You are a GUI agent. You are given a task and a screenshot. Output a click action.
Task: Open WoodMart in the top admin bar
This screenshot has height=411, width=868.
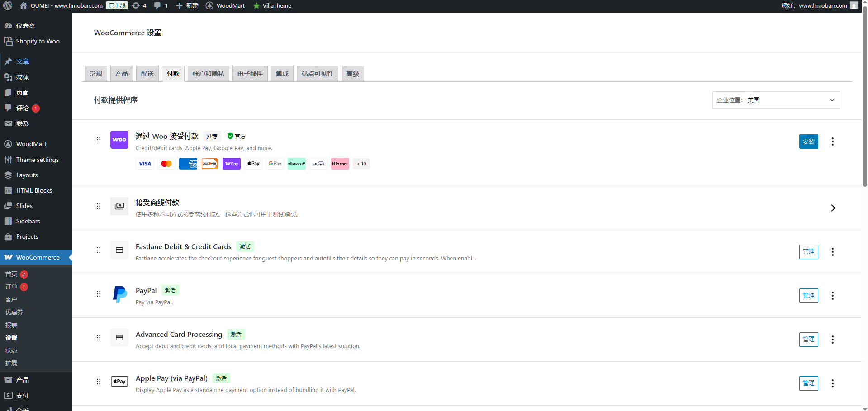point(225,5)
